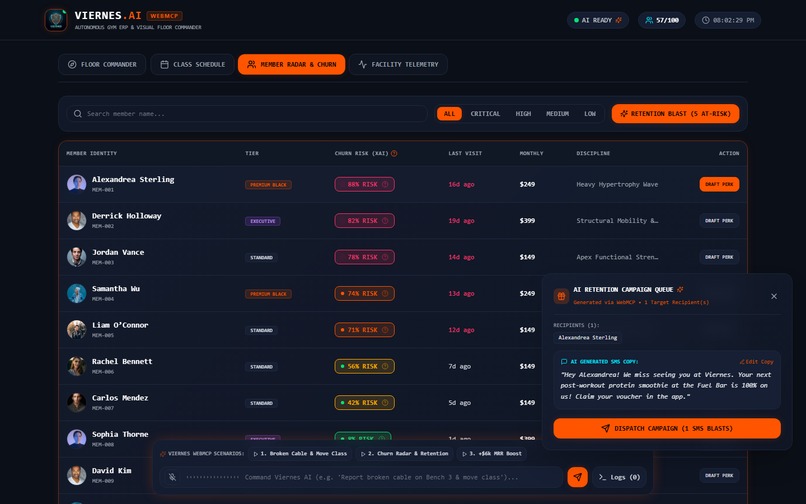Draft perk for Derrick Holloway
This screenshot has width=806, height=504.
pos(719,221)
